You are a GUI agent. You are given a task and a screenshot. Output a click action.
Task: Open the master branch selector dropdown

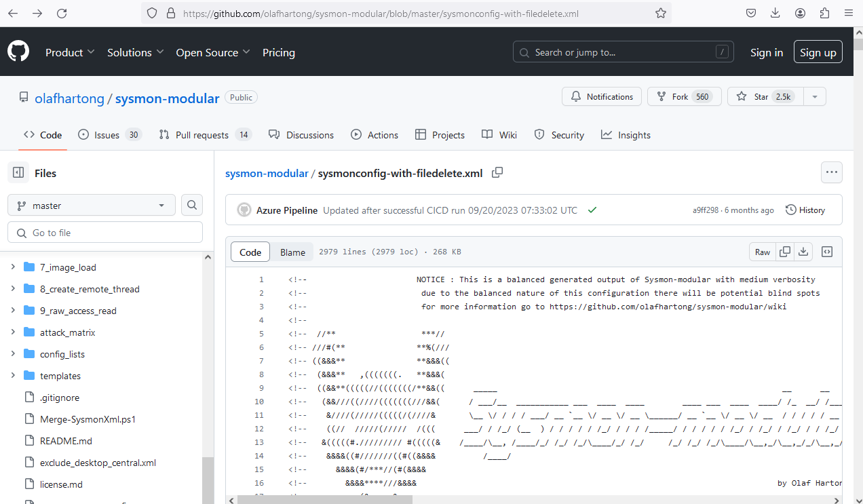pyautogui.click(x=92, y=206)
